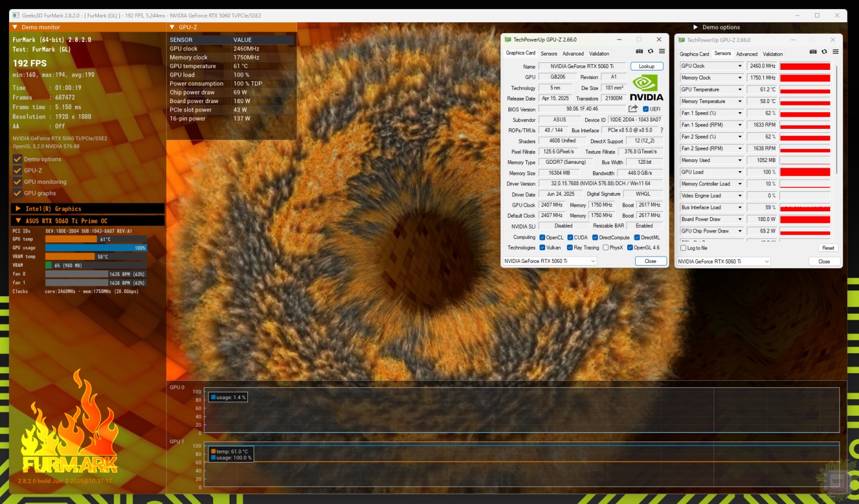
Task: Click the Board power draw 180 W row
Action: 230,101
